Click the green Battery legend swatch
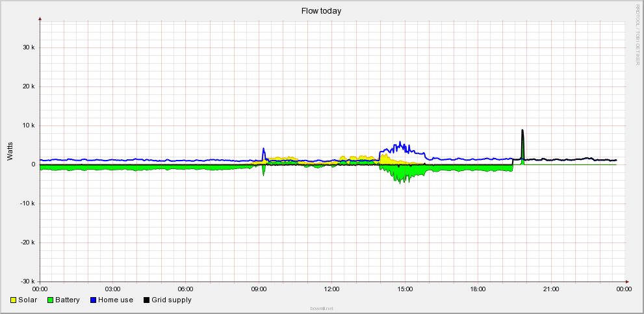This screenshot has height=314, width=644. coord(51,300)
